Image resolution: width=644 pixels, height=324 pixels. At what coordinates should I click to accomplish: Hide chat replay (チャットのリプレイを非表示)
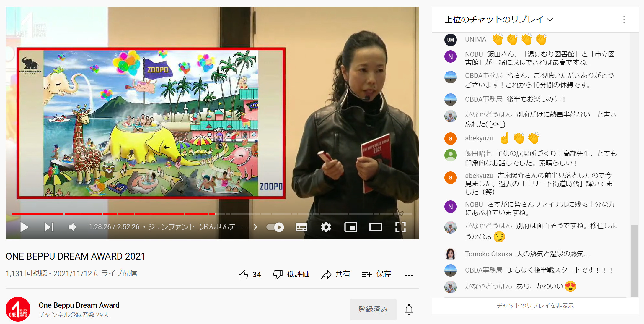click(535, 306)
